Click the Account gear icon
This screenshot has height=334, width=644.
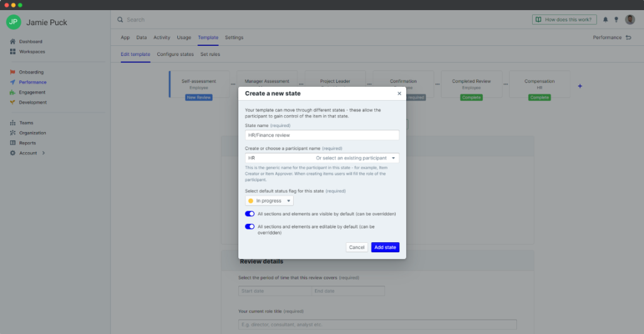click(13, 153)
